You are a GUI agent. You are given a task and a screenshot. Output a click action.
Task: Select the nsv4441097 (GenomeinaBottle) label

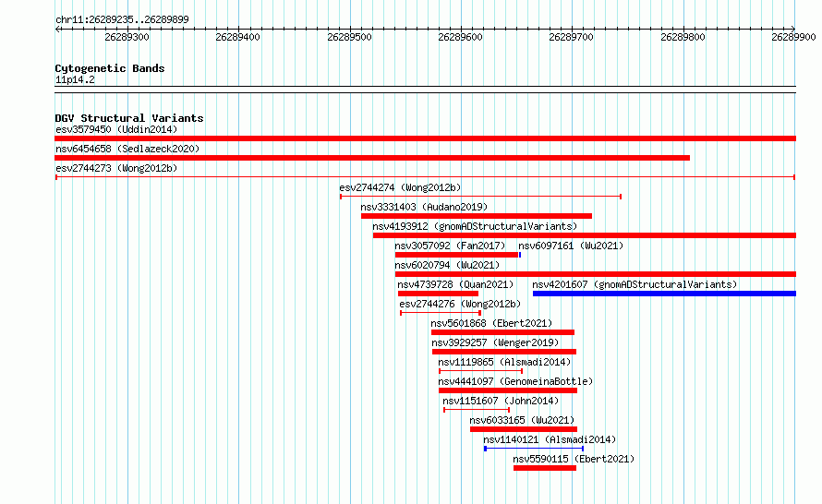pyautogui.click(x=516, y=381)
